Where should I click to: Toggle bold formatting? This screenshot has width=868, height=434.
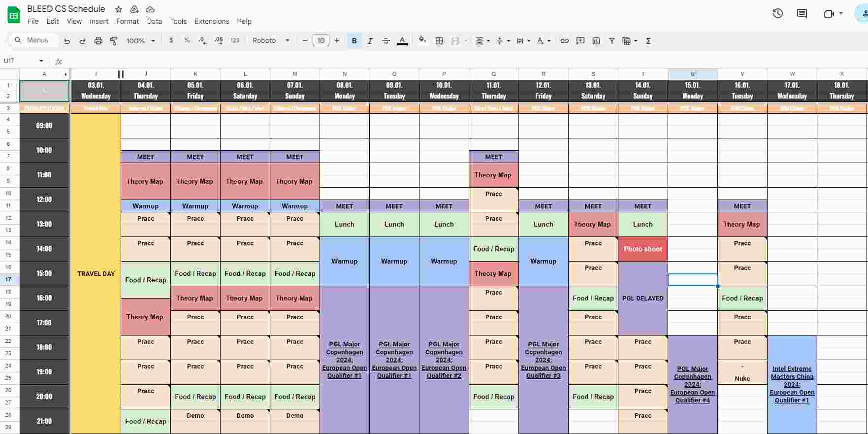(354, 41)
